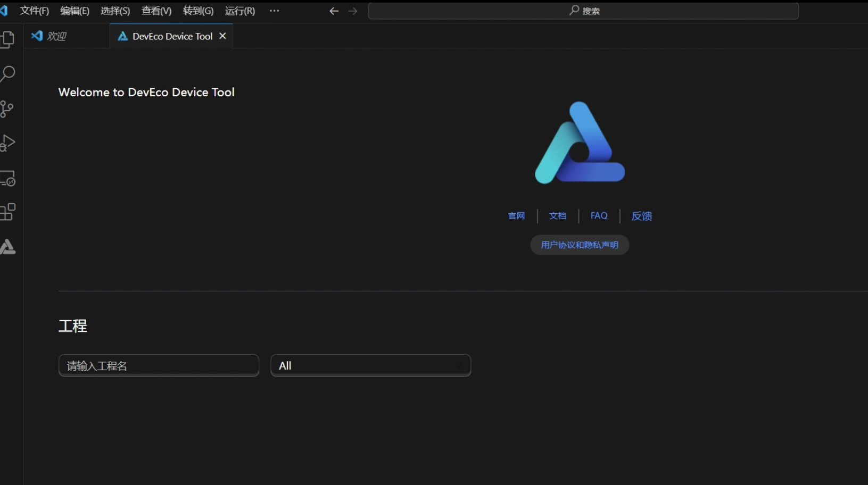Open the 文档 link

558,216
